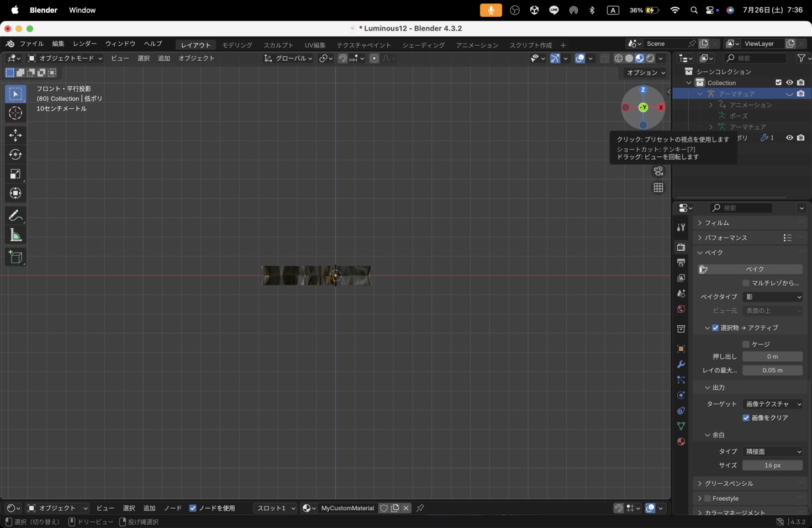This screenshot has height=528, width=812.
Task: Open the Scene properties tab
Action: coord(681,293)
